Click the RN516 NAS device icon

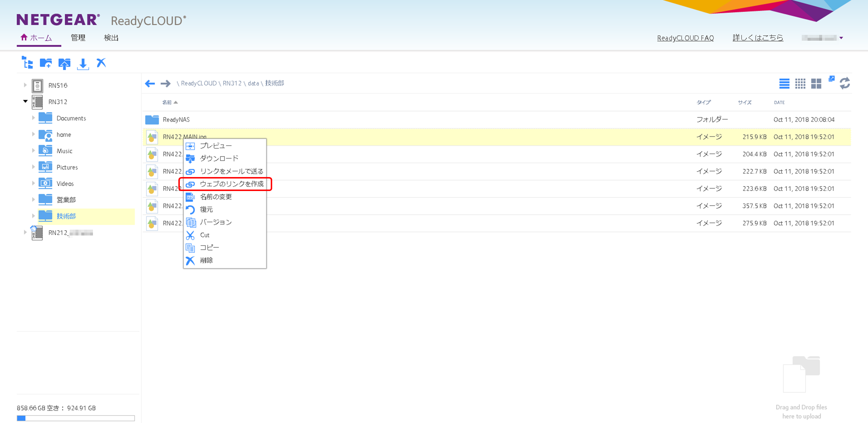tap(37, 86)
